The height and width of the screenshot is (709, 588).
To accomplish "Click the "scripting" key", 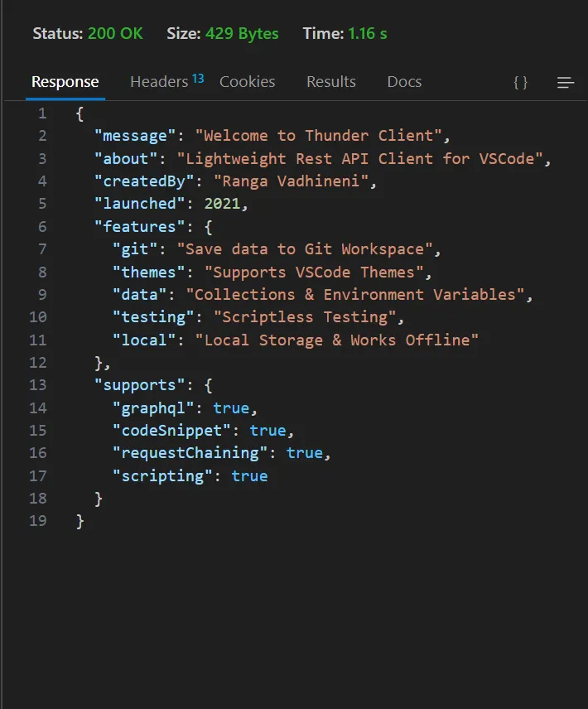I will [162, 476].
